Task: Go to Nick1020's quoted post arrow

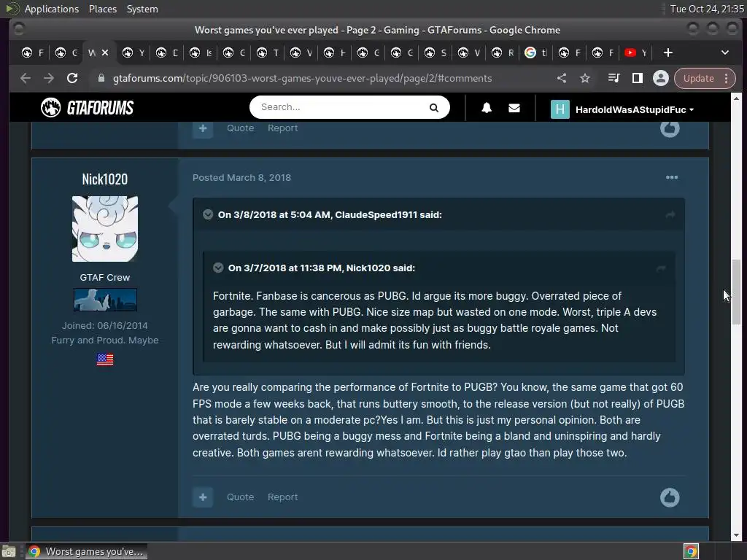Action: pyautogui.click(x=661, y=268)
